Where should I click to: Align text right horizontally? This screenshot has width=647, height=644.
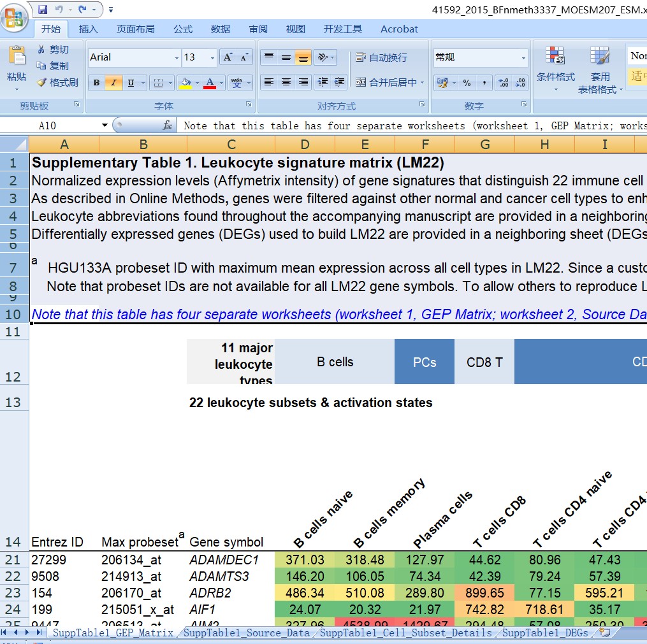click(303, 82)
